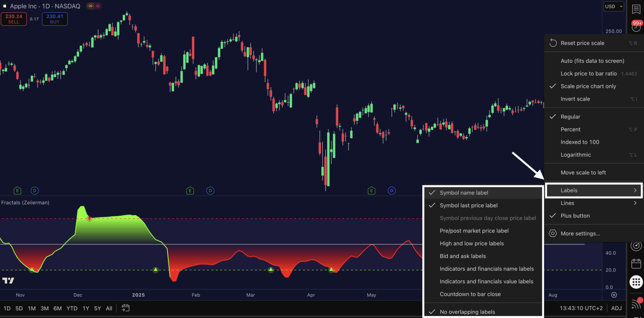Screen dimensions: 644x318
Task: Open the USD currency dropdown
Action: coord(613,6)
